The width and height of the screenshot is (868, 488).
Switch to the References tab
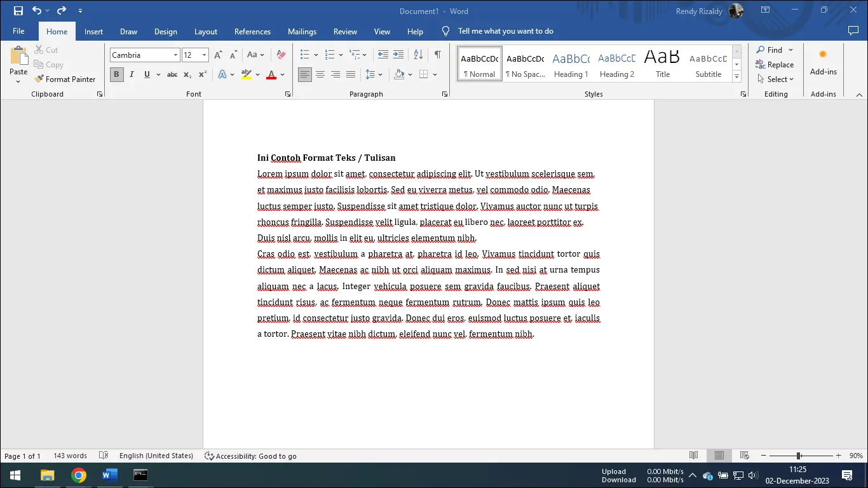point(252,32)
